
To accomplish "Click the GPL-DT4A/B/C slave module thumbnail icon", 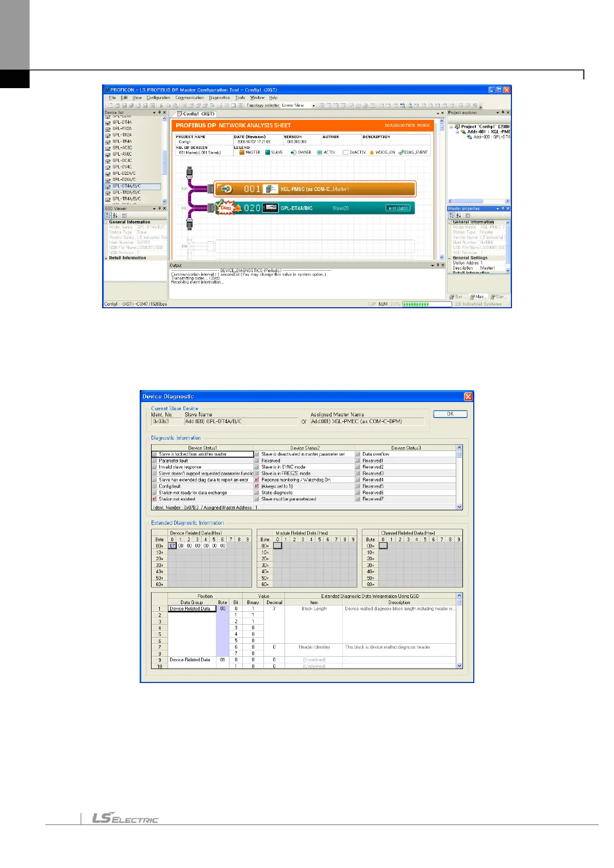I will [270, 208].
